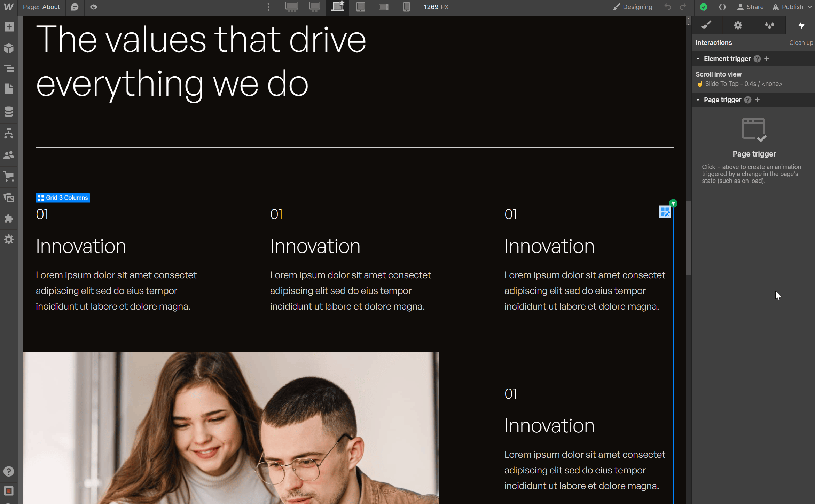Open the Pages panel
Screen dimensions: 815x504
pos(9,89)
